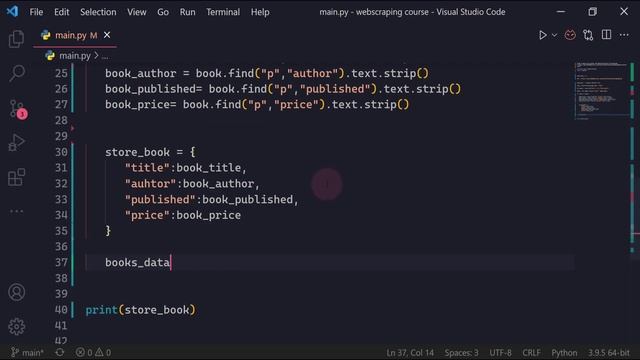Open Source Control view with pending change badge

[x=18, y=109]
